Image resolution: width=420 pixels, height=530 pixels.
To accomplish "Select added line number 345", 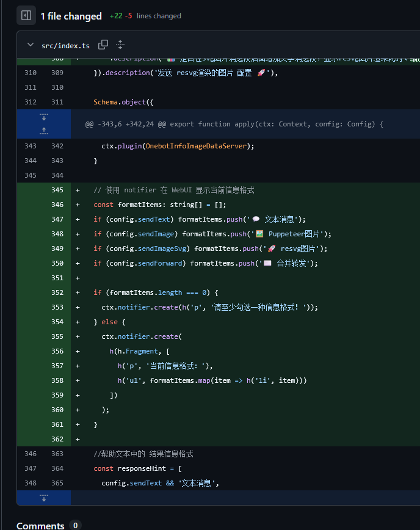I will coord(57,190).
